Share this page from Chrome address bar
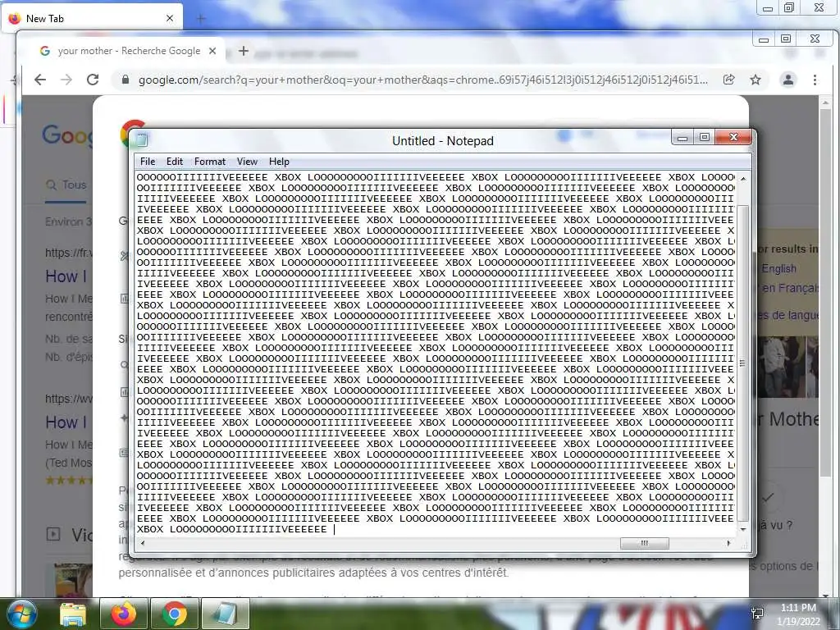 click(728, 80)
